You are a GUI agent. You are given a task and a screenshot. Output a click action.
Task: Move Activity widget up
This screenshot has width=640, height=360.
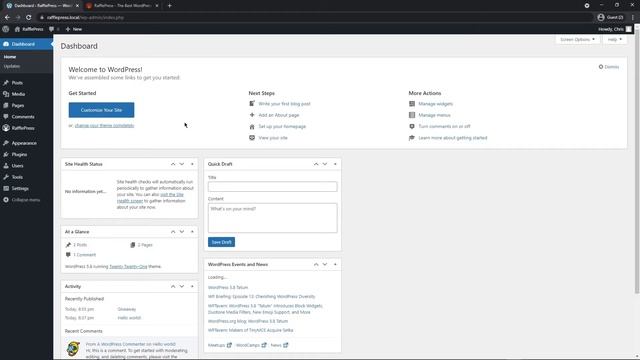173,287
